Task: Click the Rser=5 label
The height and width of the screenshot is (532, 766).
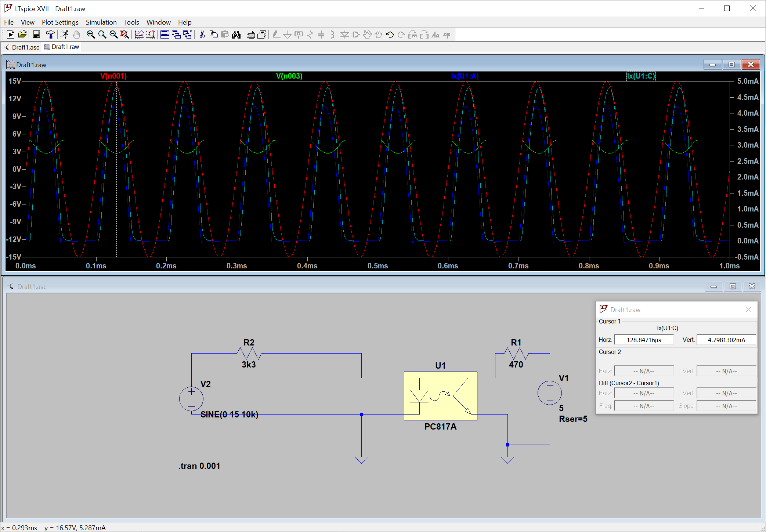Action: point(573,419)
